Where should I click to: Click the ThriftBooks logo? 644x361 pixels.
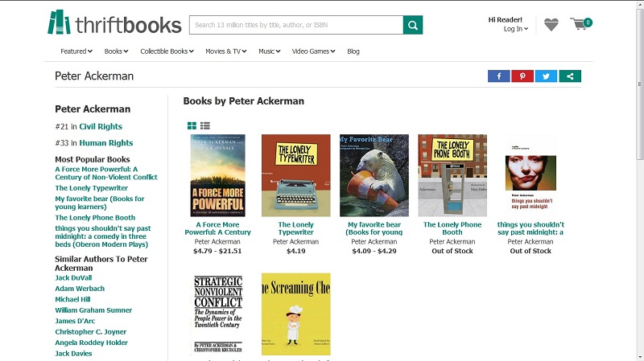tap(114, 23)
